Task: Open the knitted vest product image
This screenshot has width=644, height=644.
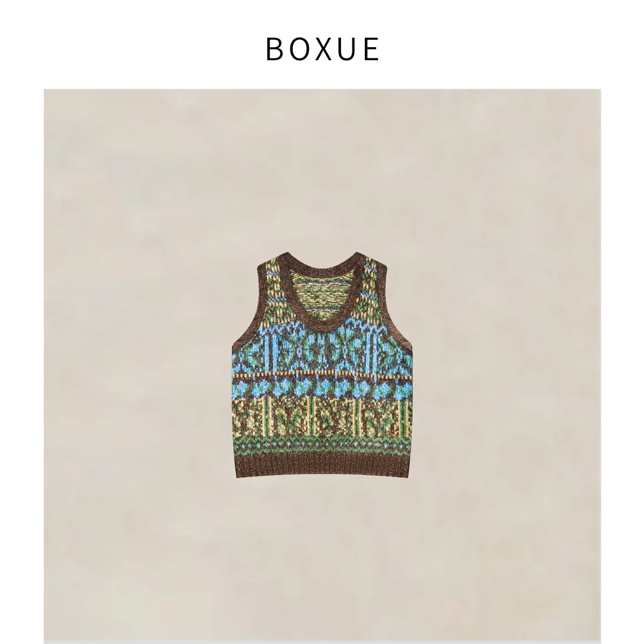Action: [322, 365]
